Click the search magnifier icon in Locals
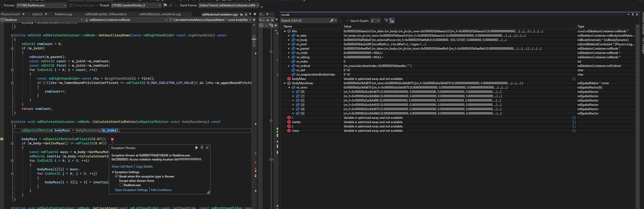This screenshot has height=209, width=644. click(x=332, y=21)
